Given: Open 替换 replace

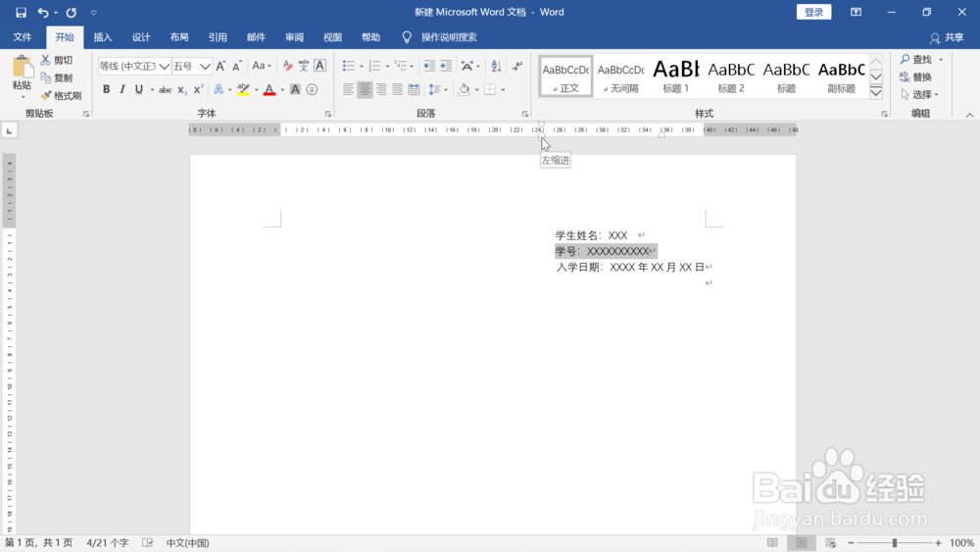Looking at the screenshot, I should click(917, 76).
